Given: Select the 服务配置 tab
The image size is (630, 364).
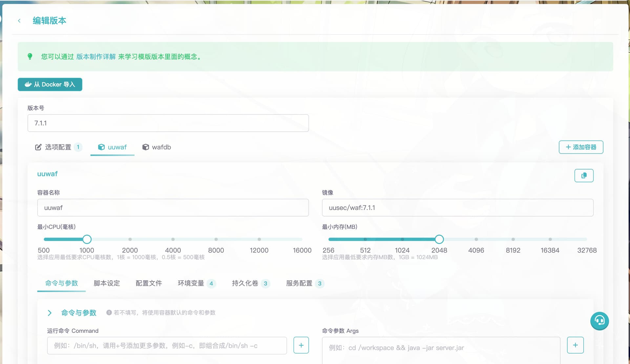Looking at the screenshot, I should click(x=299, y=283).
